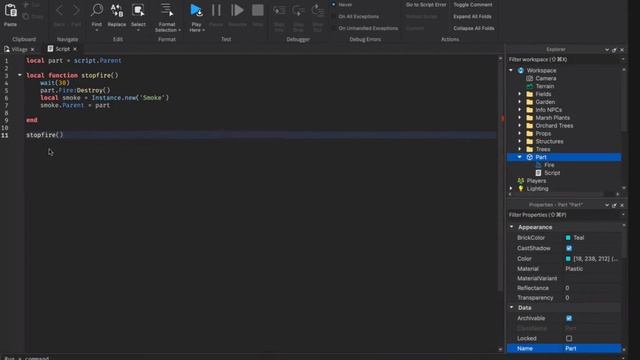Collapse the Workspace tree node
Viewport: 640px width, 360px height.
coord(511,70)
